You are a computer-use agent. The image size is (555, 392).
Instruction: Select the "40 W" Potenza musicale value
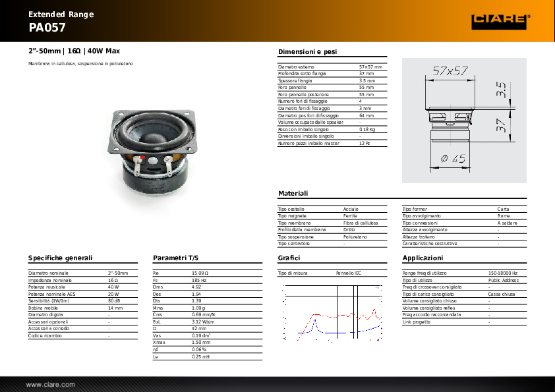point(113,287)
